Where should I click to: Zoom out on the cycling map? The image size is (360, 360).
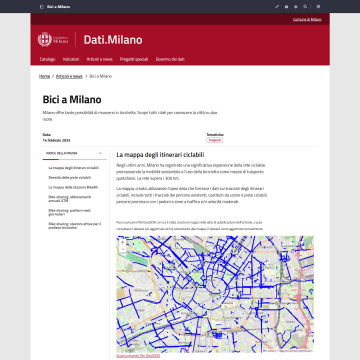122,249
